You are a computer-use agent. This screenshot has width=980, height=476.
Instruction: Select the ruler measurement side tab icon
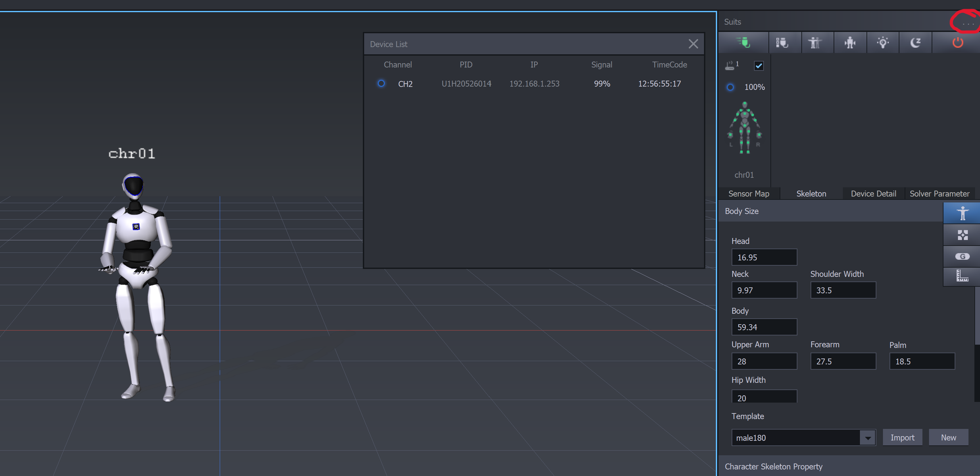962,276
